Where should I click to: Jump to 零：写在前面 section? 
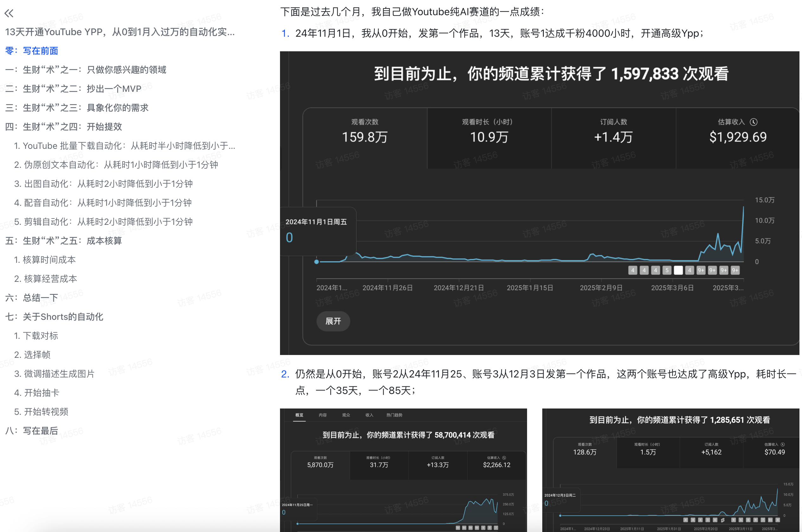[32, 51]
